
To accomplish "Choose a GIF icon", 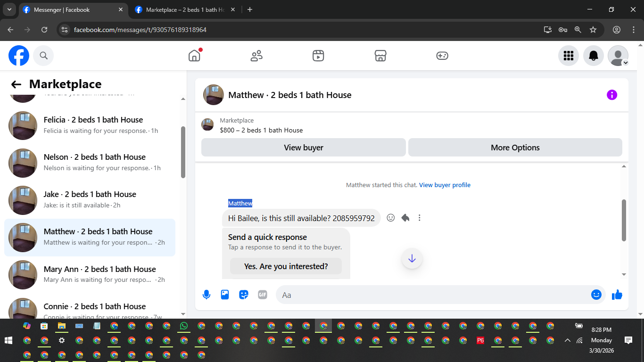I will [x=263, y=295].
